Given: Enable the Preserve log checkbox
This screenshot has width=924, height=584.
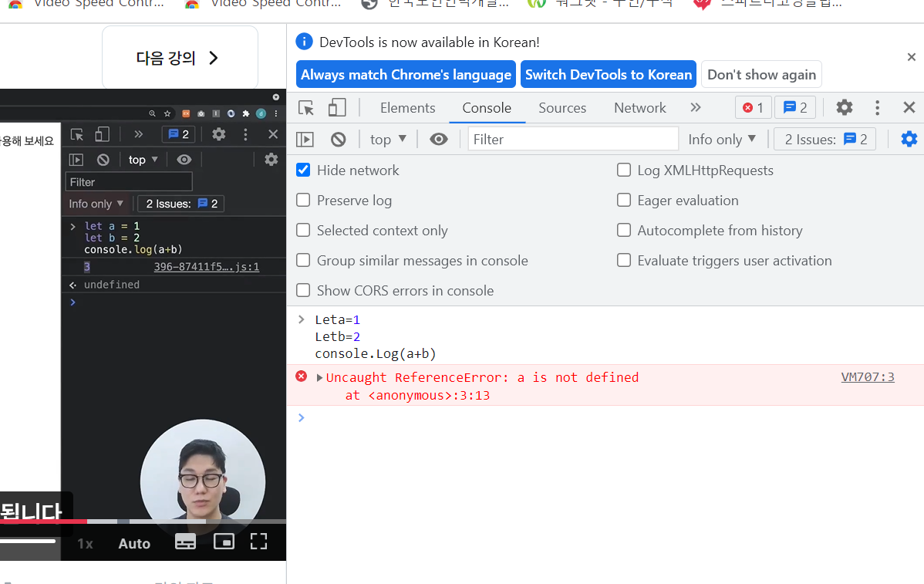Looking at the screenshot, I should point(303,200).
